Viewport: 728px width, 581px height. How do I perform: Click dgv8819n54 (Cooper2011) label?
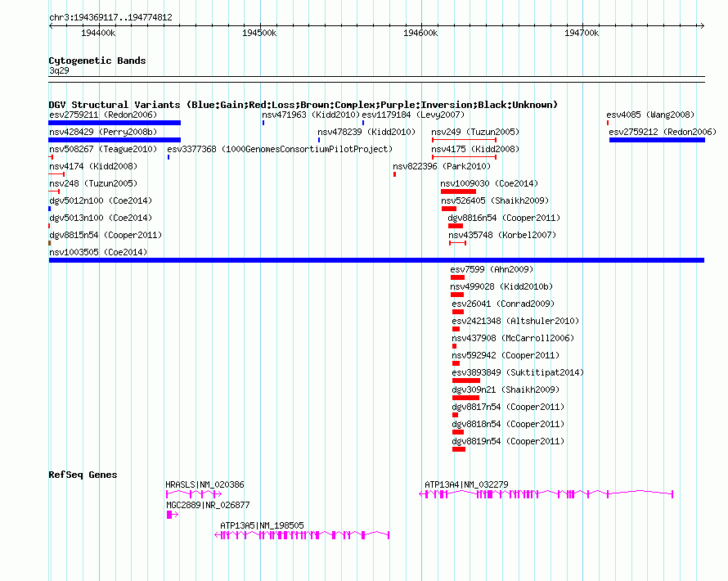pos(508,441)
